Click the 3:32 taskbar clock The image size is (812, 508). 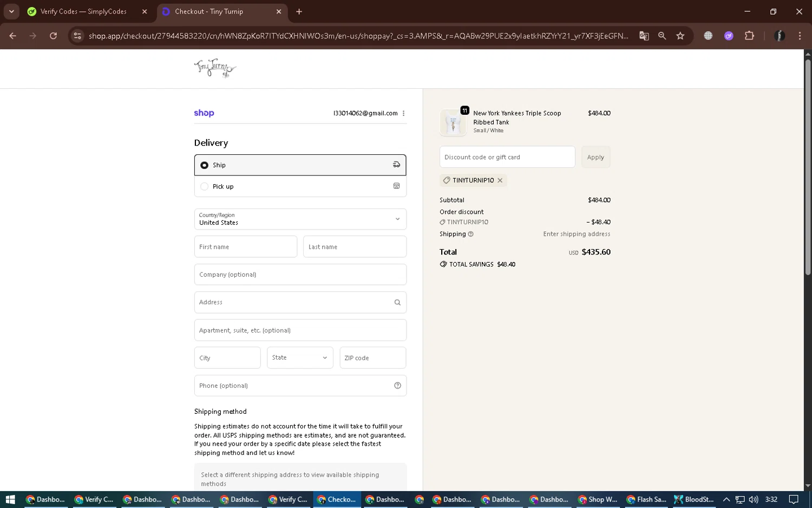(x=771, y=499)
